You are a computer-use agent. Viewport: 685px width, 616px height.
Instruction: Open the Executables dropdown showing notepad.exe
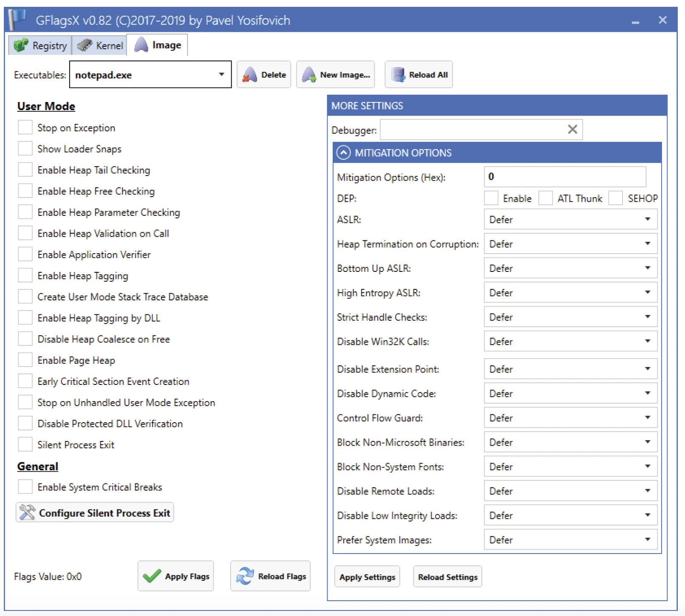pyautogui.click(x=150, y=74)
